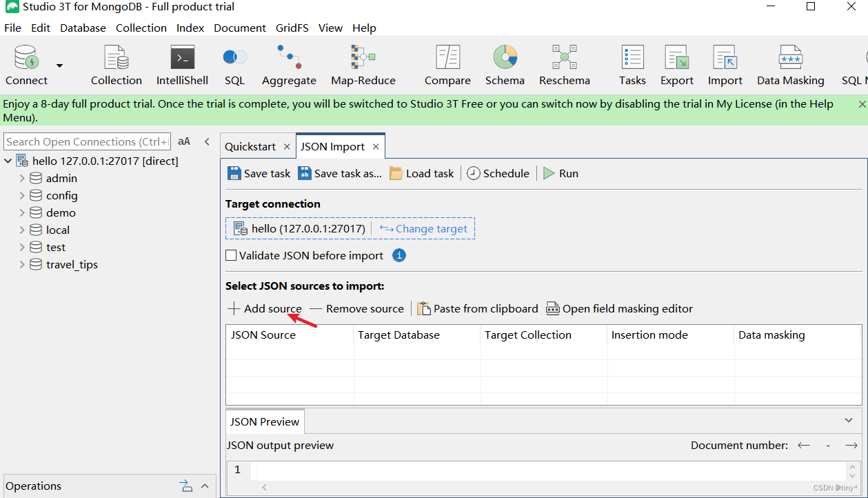Close the Quickstart tab
The image size is (868, 498).
287,147
